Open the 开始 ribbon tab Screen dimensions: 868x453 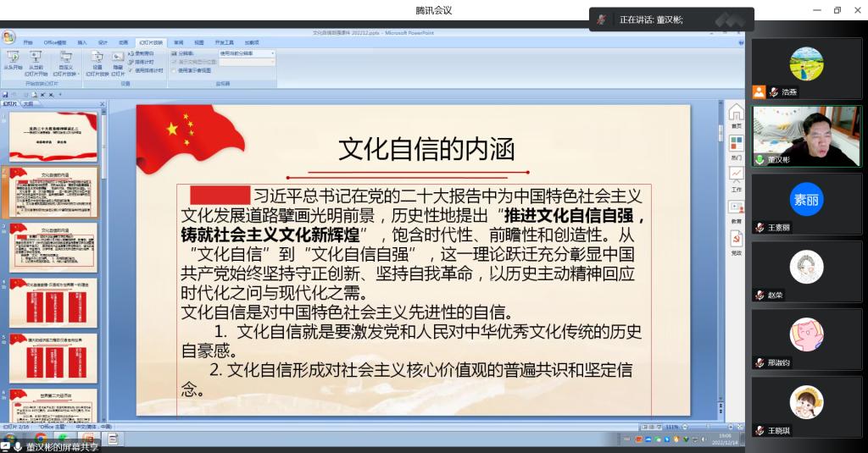28,42
